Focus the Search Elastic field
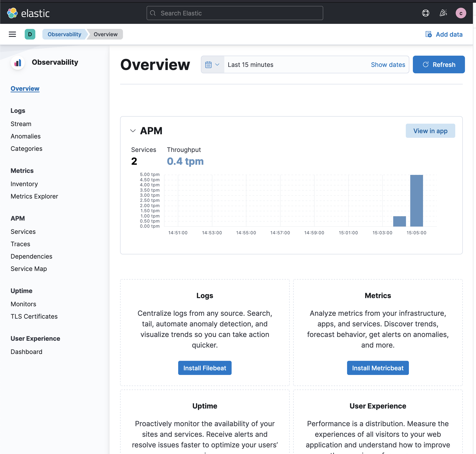476x454 pixels. [x=235, y=13]
